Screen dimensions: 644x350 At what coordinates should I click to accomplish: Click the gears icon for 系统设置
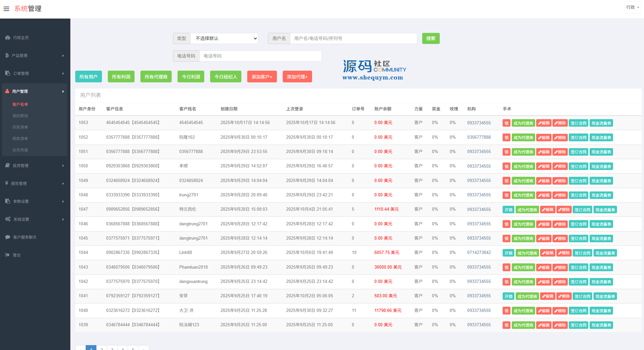pos(8,219)
